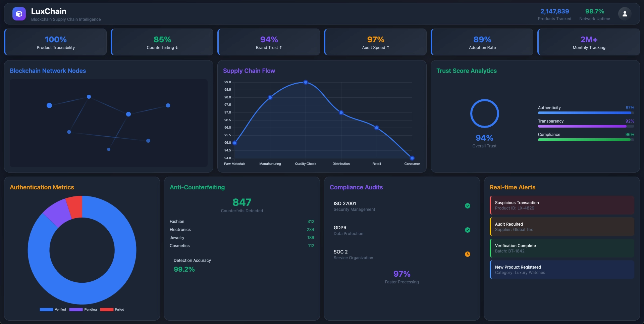
Task: Expand the Suspicious Transaction alert
Action: [x=562, y=205]
